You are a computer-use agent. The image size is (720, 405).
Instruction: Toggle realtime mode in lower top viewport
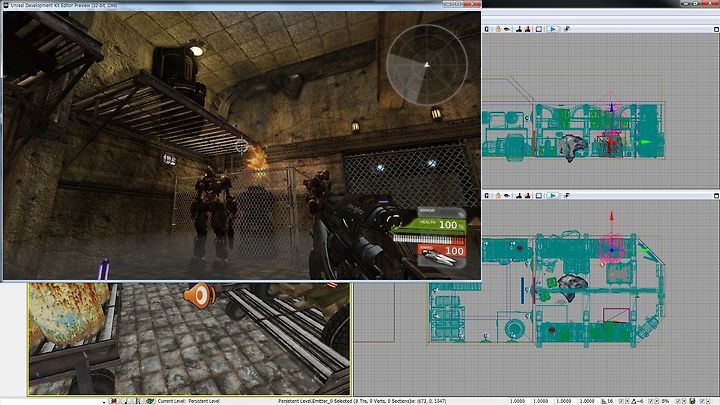click(x=487, y=196)
